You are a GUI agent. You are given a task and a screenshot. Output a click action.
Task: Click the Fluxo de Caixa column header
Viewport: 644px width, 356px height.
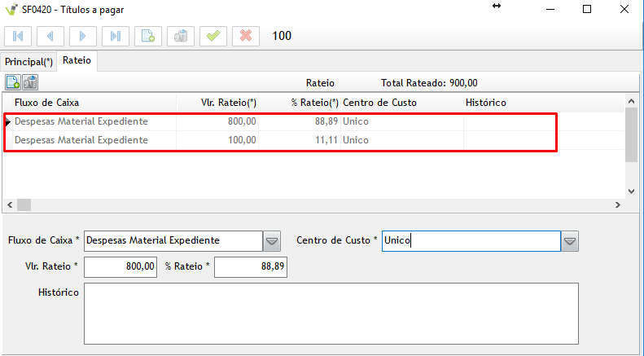point(46,103)
